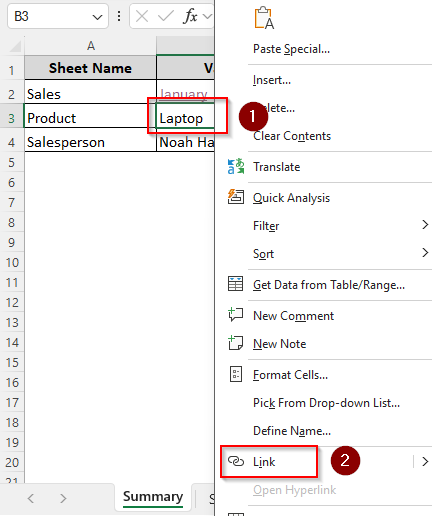Click the Get Data table icon

(235, 284)
